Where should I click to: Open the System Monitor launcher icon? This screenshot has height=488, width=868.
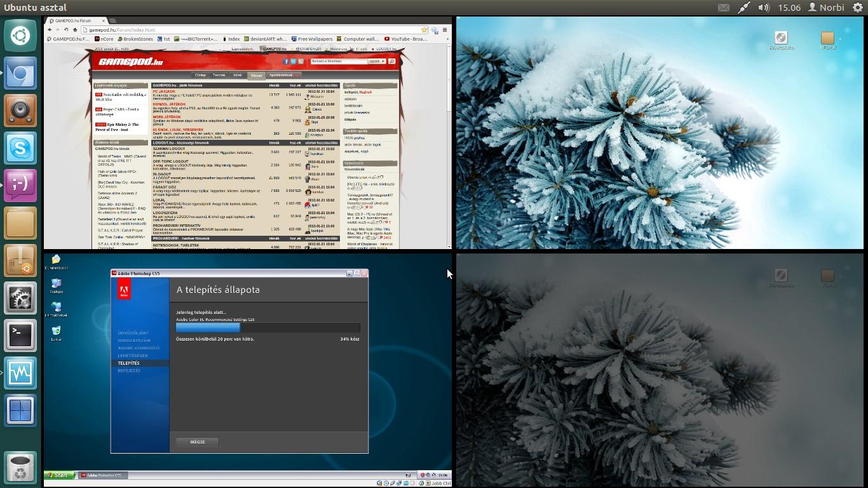pyautogui.click(x=20, y=373)
